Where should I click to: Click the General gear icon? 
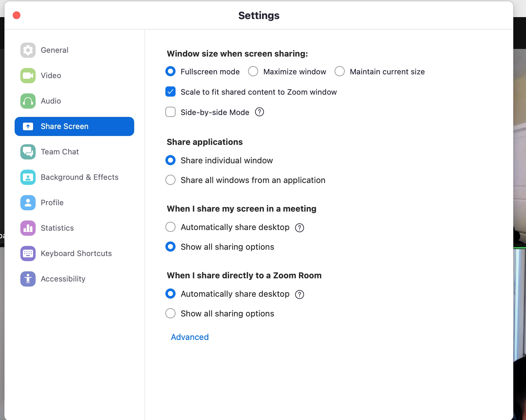pos(28,50)
